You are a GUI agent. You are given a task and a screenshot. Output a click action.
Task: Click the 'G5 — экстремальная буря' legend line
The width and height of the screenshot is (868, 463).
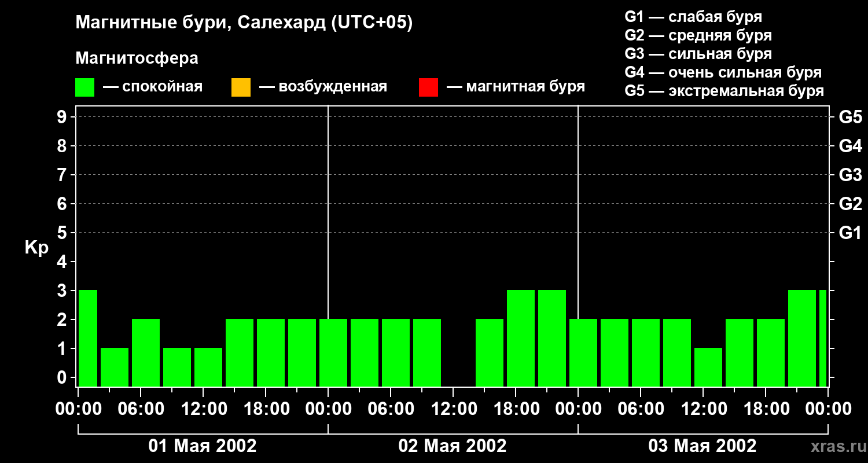coord(724,91)
